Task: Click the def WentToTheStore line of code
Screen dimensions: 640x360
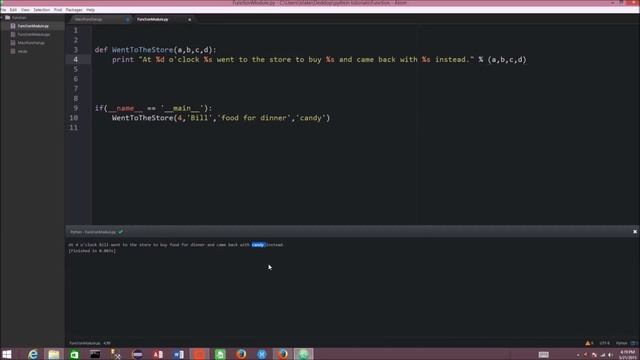Action: pos(156,50)
